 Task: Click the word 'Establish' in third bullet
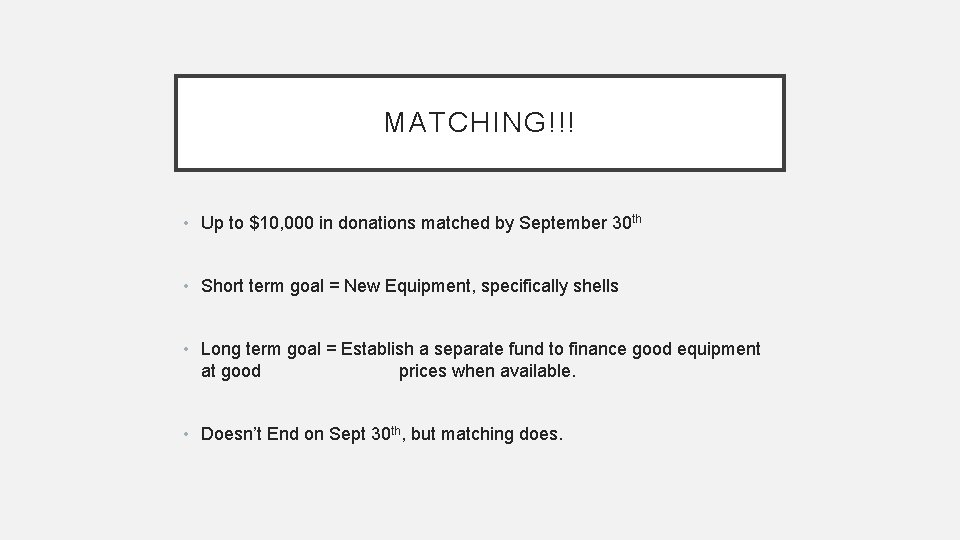pos(377,349)
